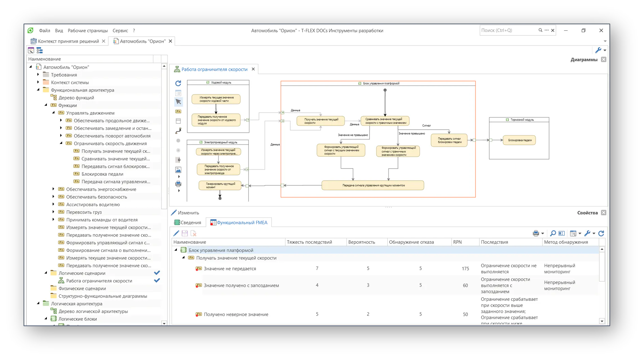Screen dimensions: 644x360
Task: Open the print dropdown arrow in FMEA toolbar
Action: coord(542,234)
